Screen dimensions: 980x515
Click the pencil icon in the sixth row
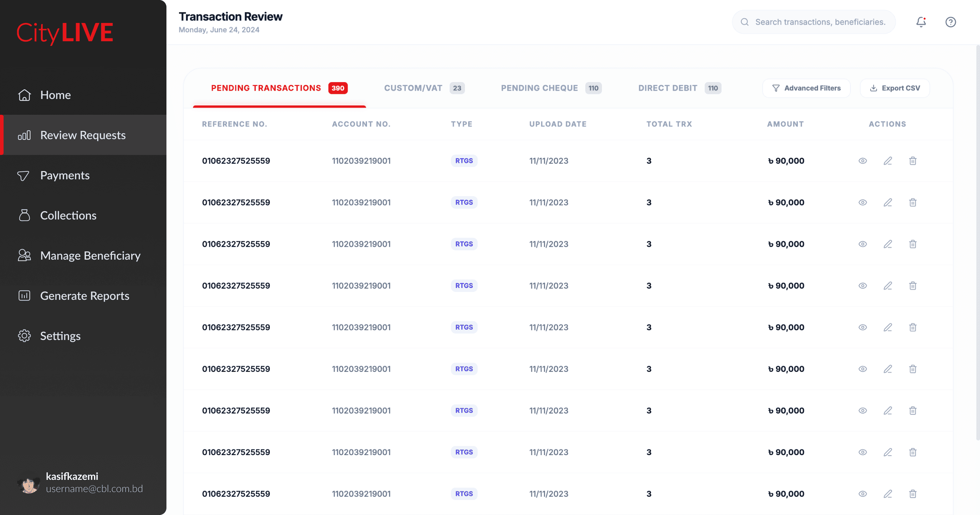(x=887, y=369)
